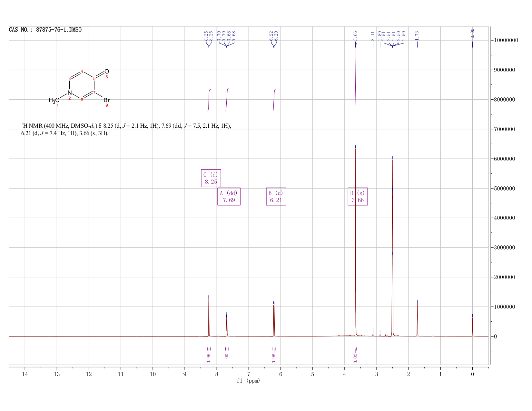Image resolution: width=532 pixels, height=411 pixels.
Task: Click the TMS peak at 0 ppm
Action: 472,326
